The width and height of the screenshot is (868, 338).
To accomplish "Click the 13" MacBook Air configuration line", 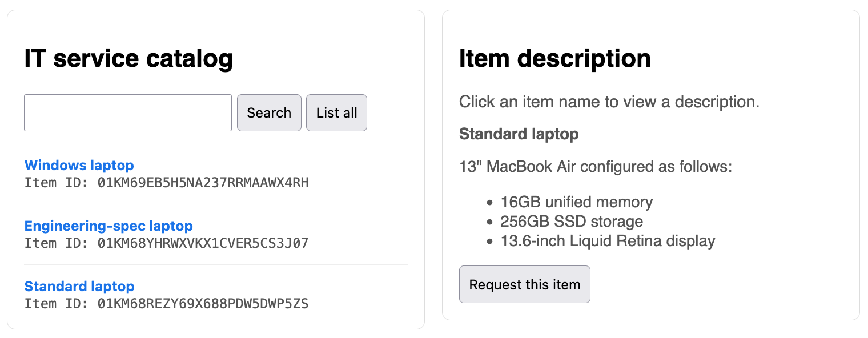I will pos(595,167).
